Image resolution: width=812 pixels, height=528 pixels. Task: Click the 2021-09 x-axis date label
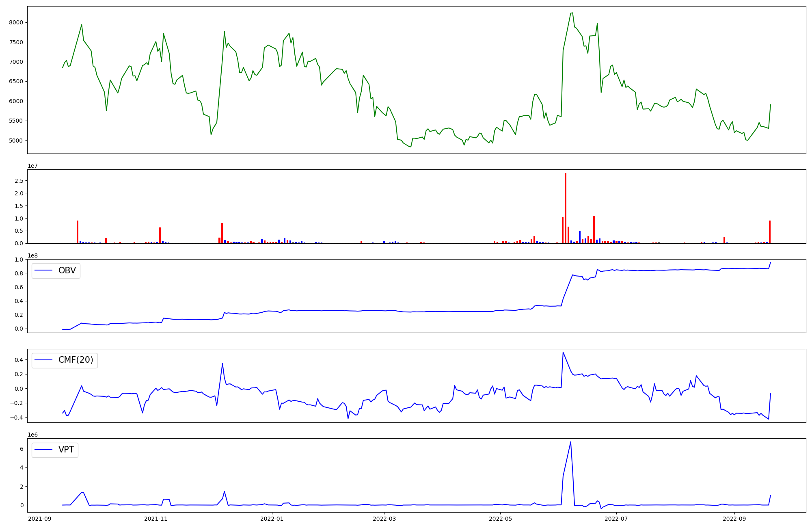click(x=40, y=519)
